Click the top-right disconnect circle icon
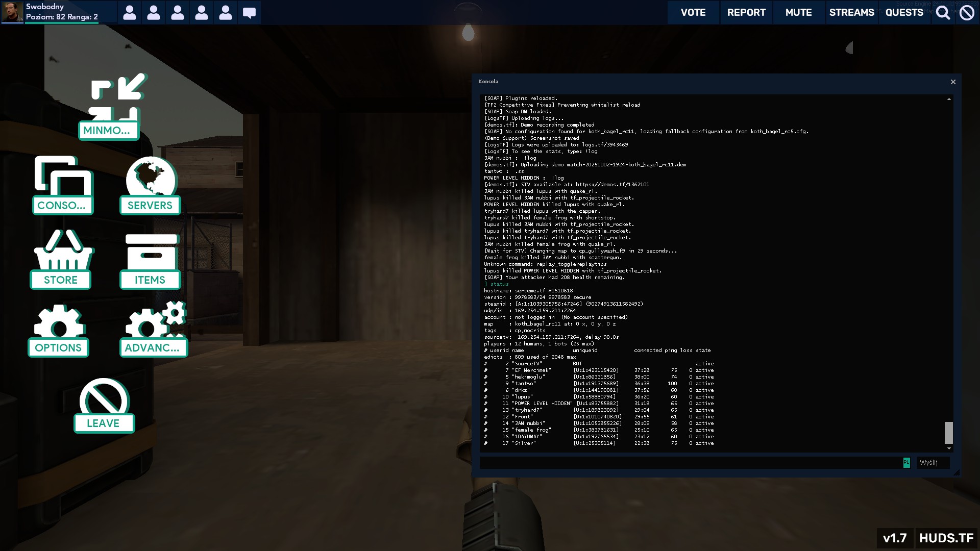 (967, 12)
